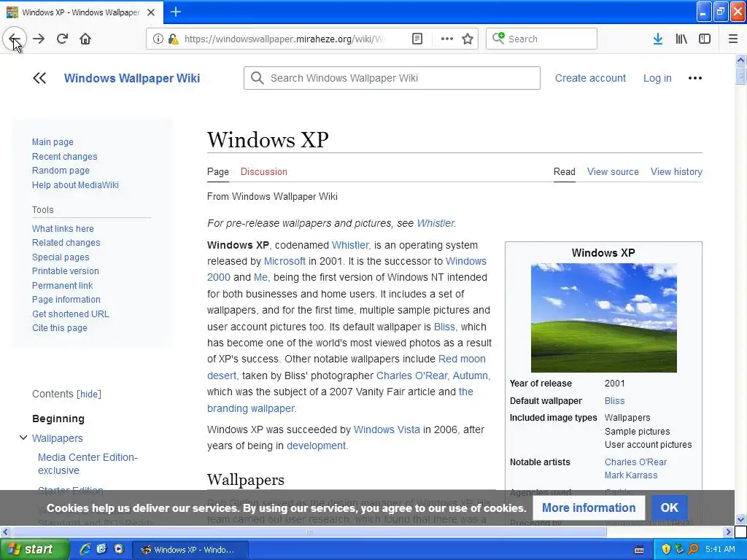Click the vertical scrollbar up arrow

point(740,60)
